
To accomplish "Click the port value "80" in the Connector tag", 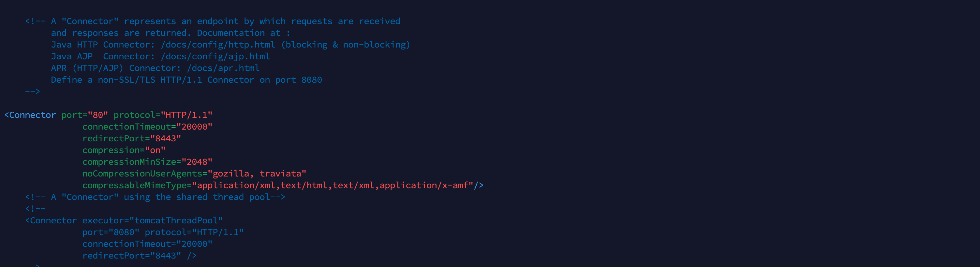I will pos(98,115).
